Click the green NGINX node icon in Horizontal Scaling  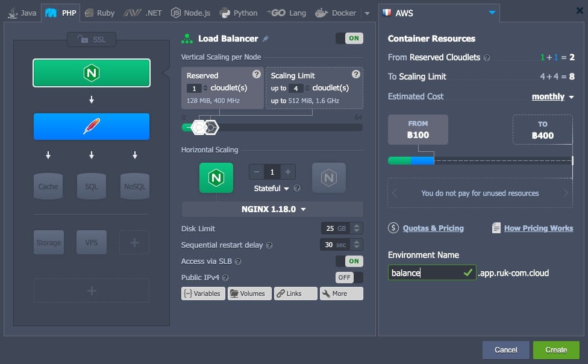pyautogui.click(x=216, y=178)
